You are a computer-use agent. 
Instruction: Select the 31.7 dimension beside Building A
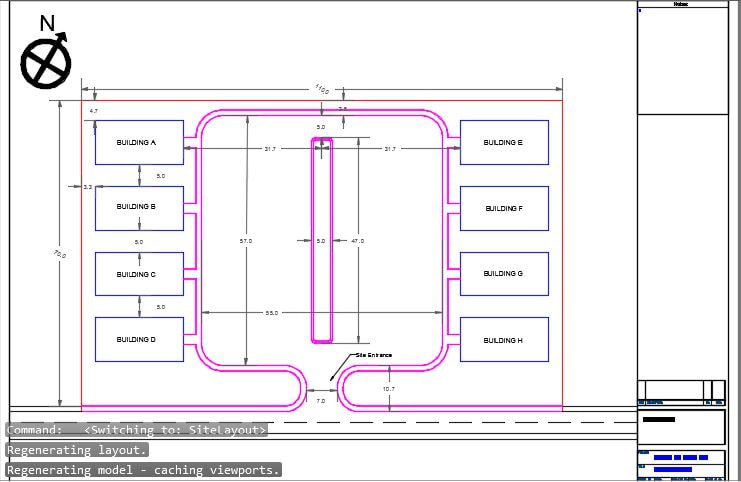pos(270,149)
